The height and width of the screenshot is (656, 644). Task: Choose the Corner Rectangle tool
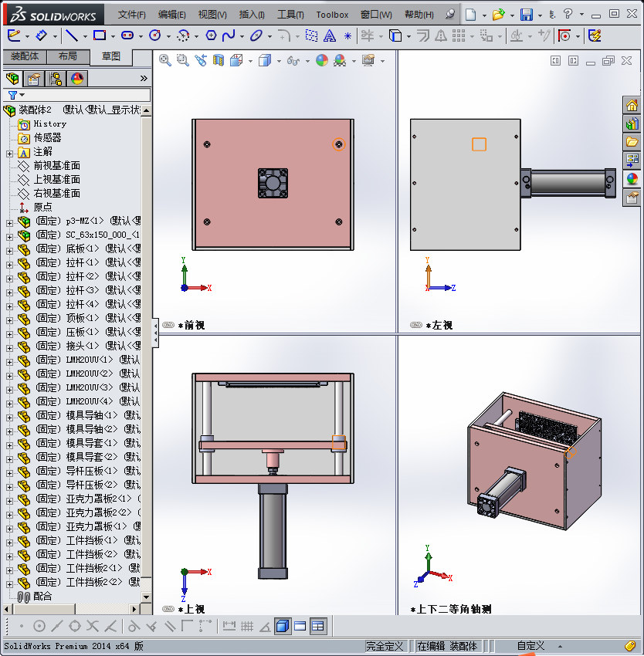[x=100, y=36]
